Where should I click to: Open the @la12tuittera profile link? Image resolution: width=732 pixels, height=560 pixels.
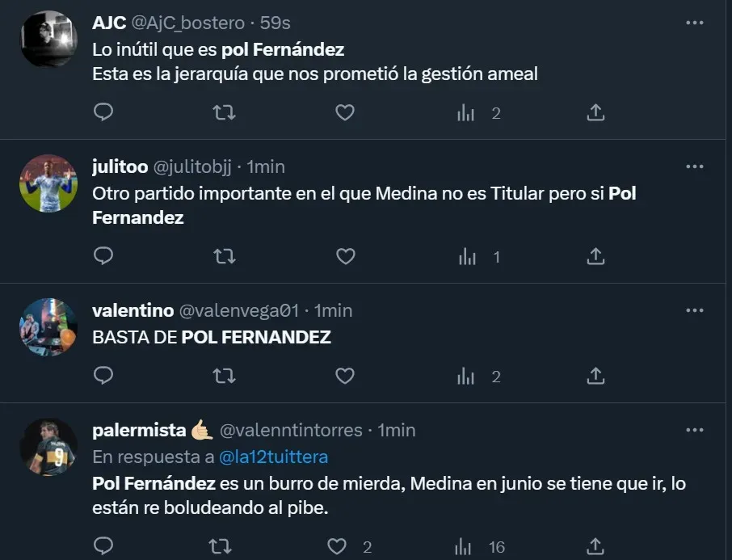(273, 457)
